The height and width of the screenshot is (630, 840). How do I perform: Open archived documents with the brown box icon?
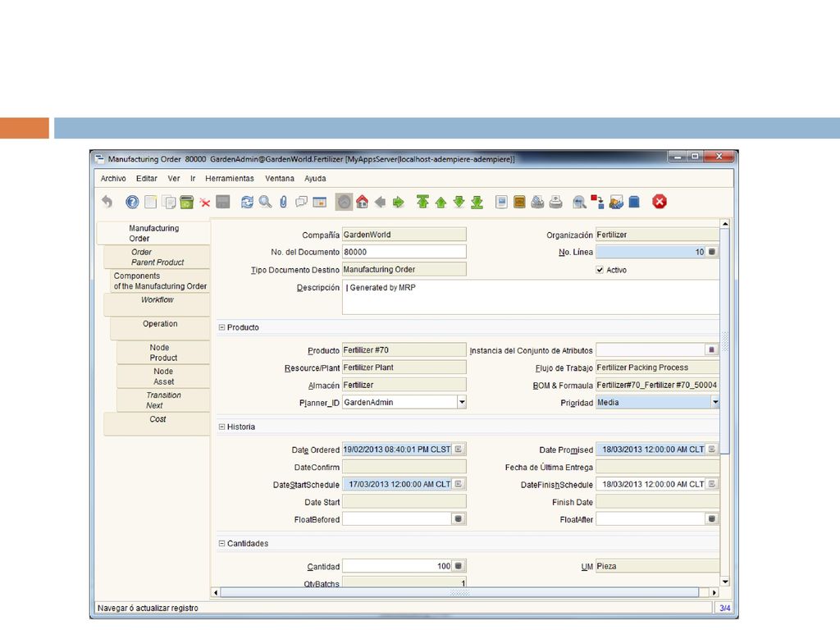tap(519, 202)
